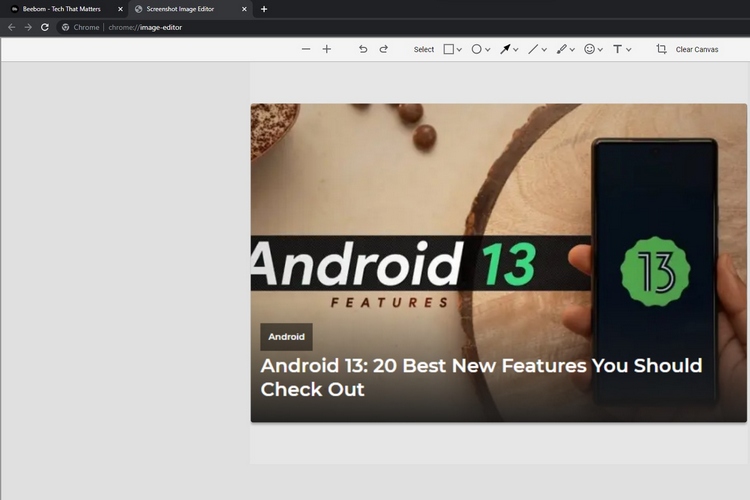The height and width of the screenshot is (500, 750).
Task: Go forward in browser history
Action: pos(28,27)
